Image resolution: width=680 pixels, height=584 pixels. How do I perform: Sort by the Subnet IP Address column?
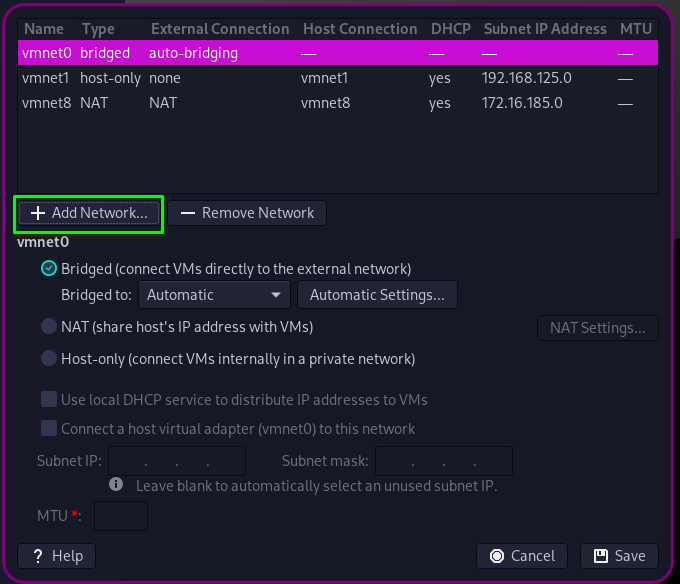coord(545,29)
